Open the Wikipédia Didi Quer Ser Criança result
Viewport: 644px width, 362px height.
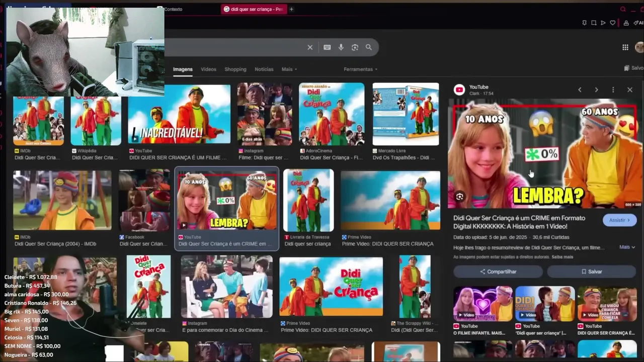pos(96,121)
